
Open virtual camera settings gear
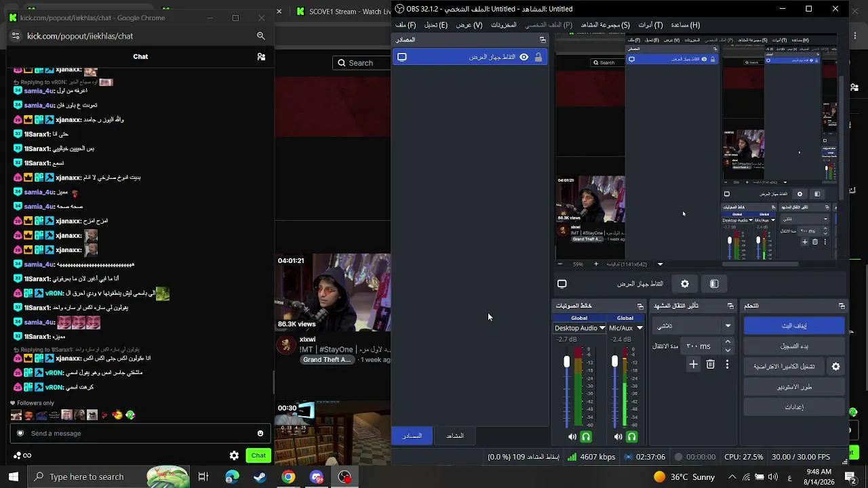(836, 367)
